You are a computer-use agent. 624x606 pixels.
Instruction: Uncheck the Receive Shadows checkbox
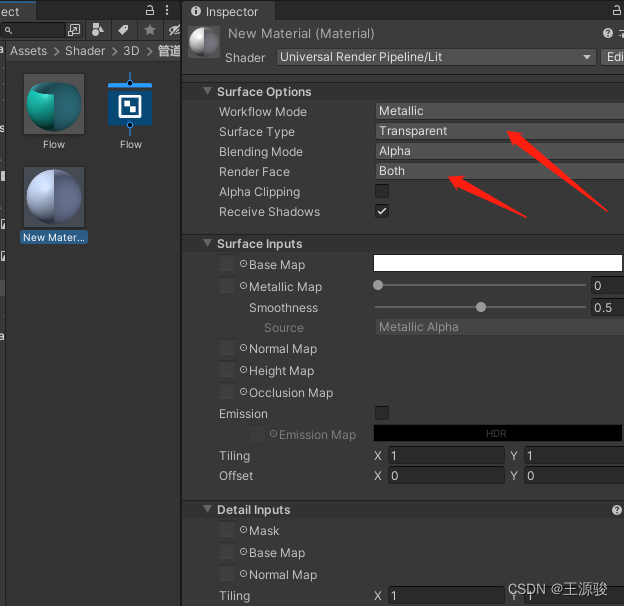point(382,211)
